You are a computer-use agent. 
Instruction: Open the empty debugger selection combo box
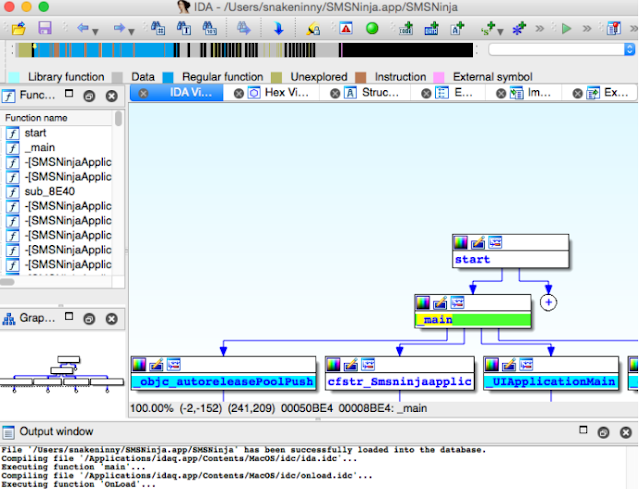562,49
